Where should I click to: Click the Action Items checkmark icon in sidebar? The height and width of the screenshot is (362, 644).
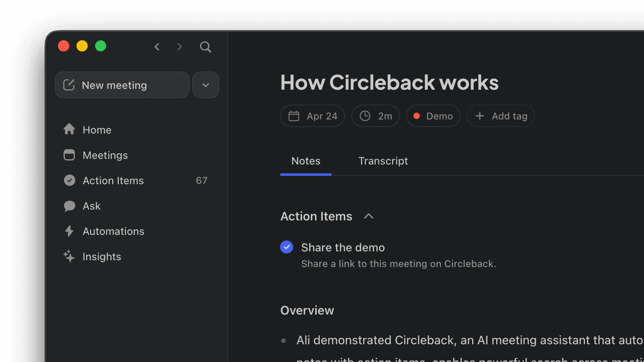coord(70,180)
